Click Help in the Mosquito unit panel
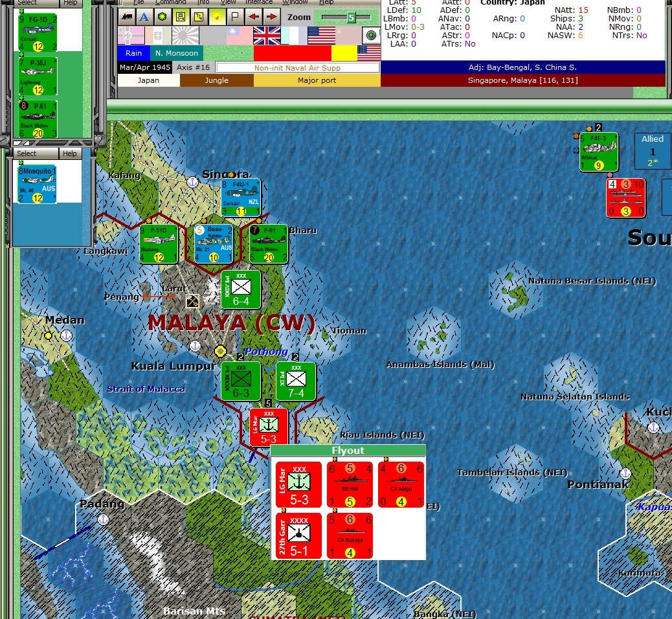Viewport: 672px width, 619px height. pyautogui.click(x=70, y=153)
